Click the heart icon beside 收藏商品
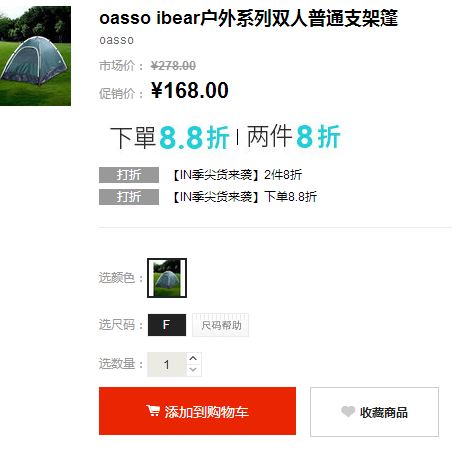 point(348,411)
